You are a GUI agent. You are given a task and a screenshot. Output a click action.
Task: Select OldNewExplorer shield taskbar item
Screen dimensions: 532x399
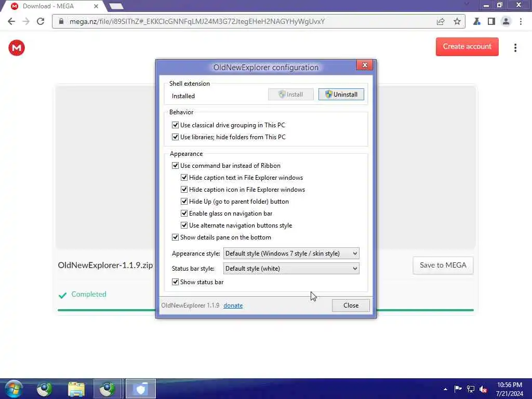pos(141,389)
